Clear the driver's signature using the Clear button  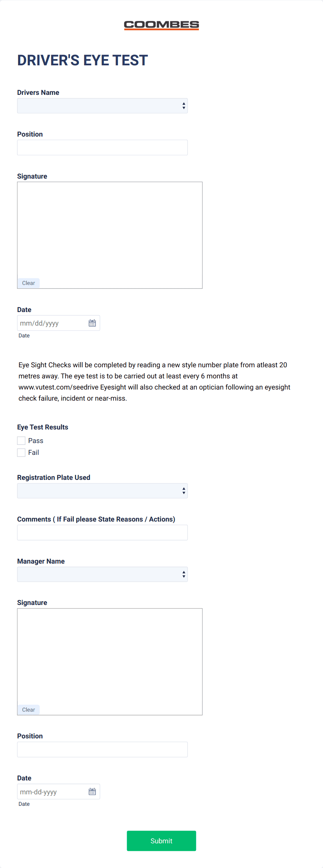click(28, 283)
